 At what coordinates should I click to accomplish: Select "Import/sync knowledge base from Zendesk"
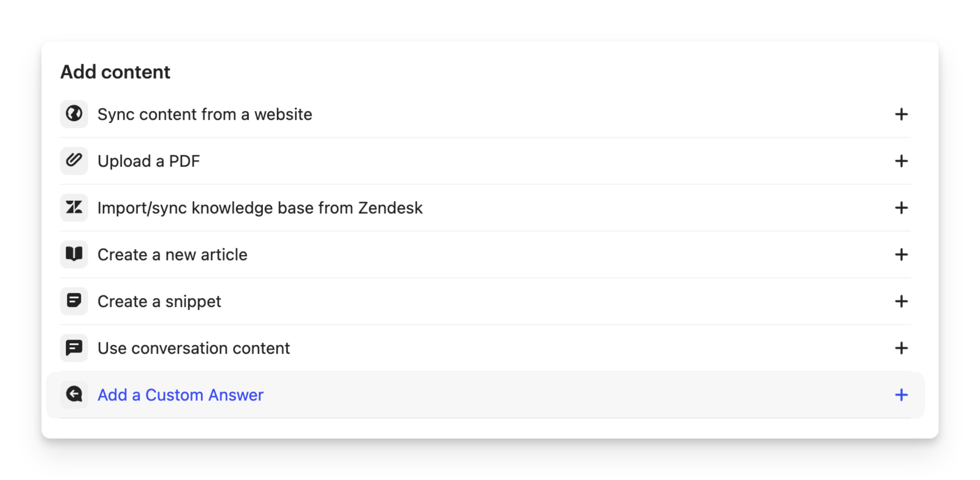pos(259,208)
